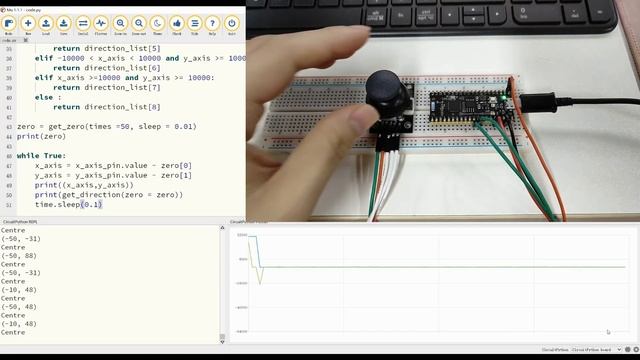Click the 'elif -10000 < x_axis < 10000' line
The height and width of the screenshot is (360, 640).
(140, 58)
